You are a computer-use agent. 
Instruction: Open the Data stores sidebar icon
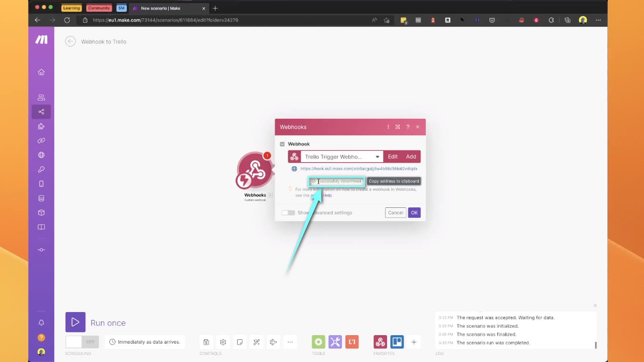point(41,198)
